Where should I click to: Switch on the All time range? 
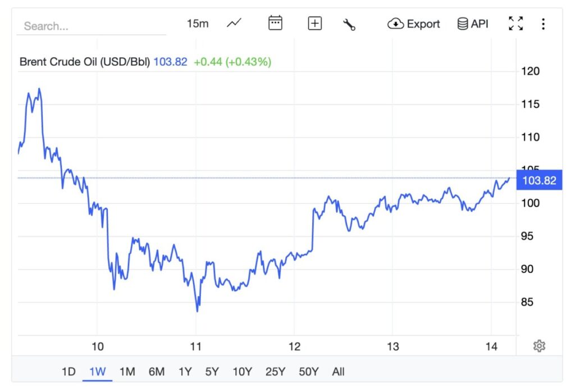338,372
